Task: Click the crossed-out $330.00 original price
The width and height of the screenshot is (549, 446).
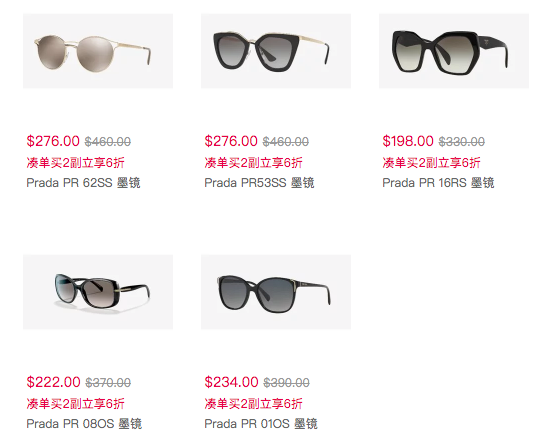Action: tap(462, 142)
